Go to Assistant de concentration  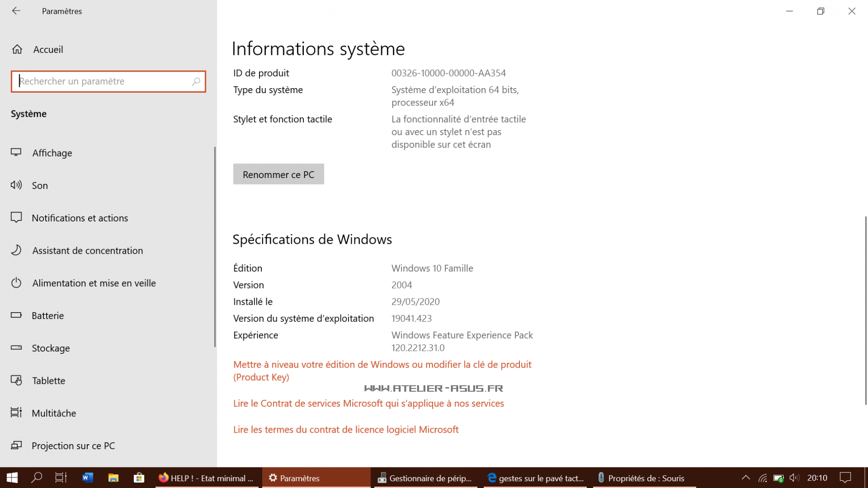pyautogui.click(x=87, y=251)
